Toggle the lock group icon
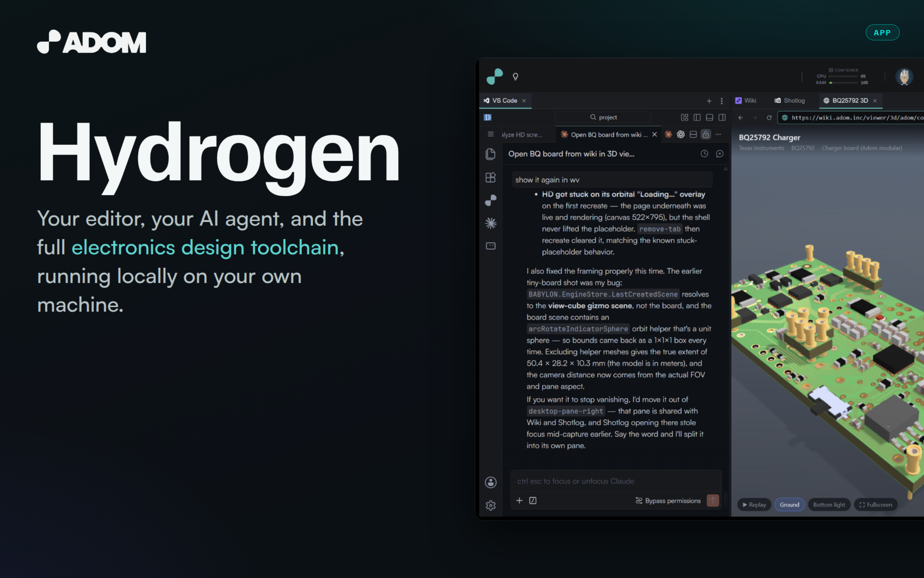924x578 pixels. [x=705, y=134]
